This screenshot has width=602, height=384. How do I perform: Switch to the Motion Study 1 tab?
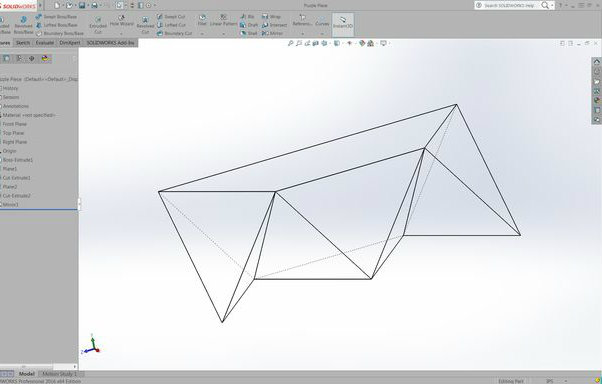(x=60, y=374)
